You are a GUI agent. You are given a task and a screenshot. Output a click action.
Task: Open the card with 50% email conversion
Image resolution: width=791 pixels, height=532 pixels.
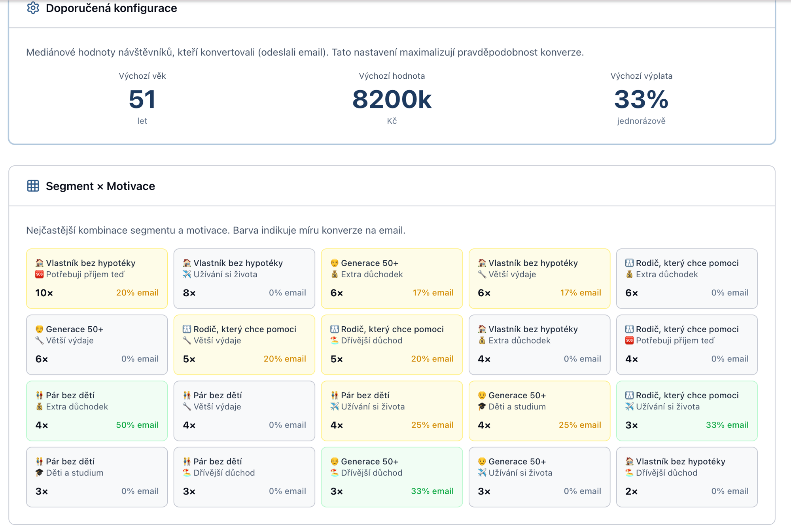coord(97,411)
